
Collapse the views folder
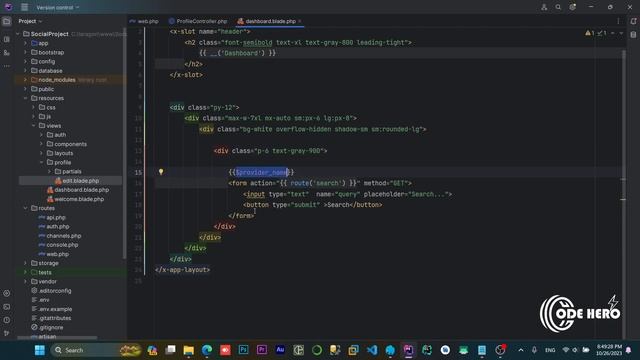[x=33, y=126]
